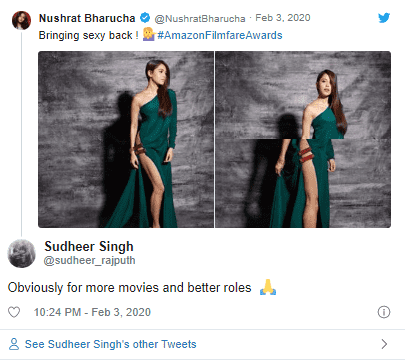Open the right photo in the tweet
The image size is (405, 360).
click(x=303, y=139)
